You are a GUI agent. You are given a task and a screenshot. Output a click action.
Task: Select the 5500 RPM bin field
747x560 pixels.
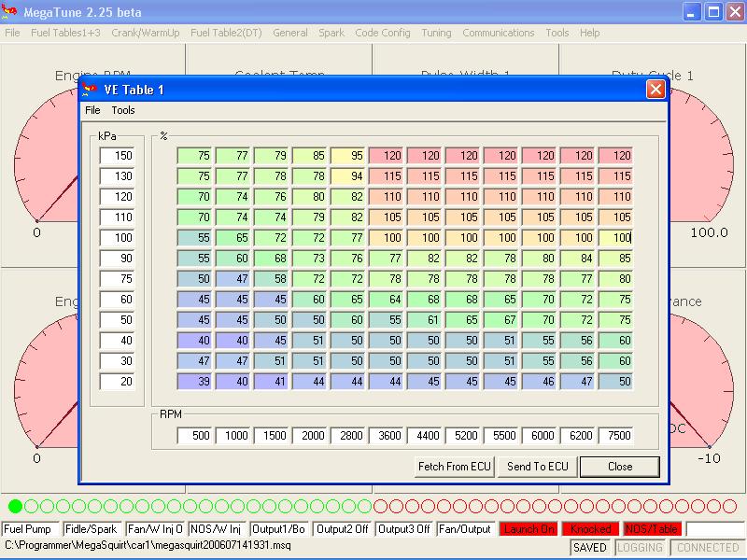pos(500,435)
